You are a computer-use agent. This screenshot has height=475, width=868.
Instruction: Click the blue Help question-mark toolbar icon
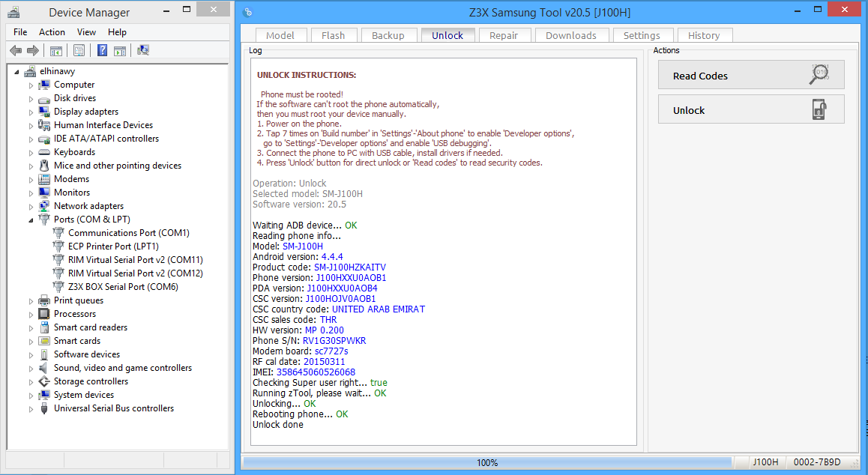point(103,50)
